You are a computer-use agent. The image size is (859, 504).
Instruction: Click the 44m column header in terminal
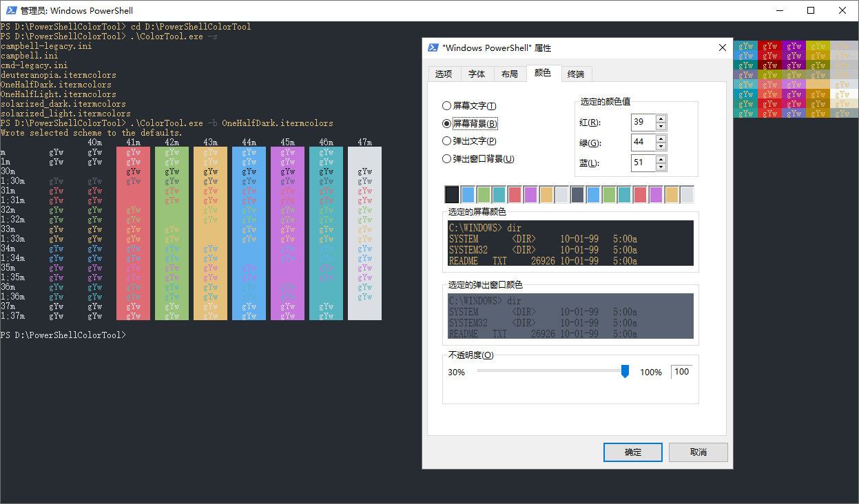click(249, 143)
